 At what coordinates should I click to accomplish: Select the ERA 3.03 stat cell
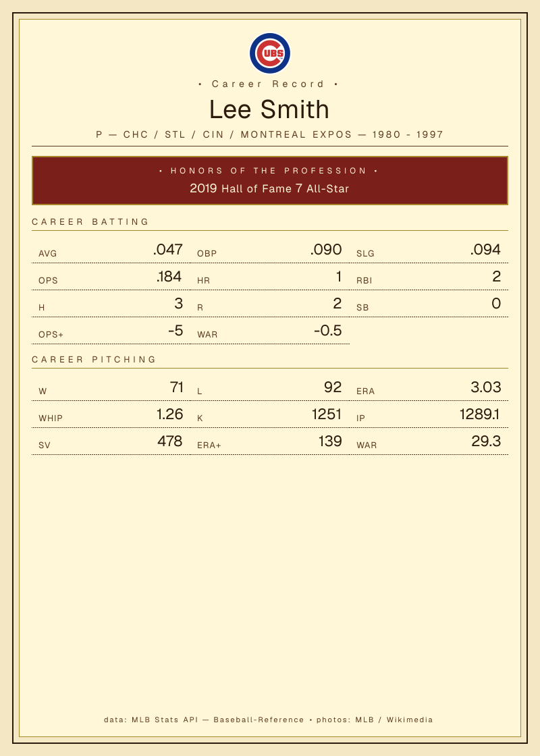(429, 387)
